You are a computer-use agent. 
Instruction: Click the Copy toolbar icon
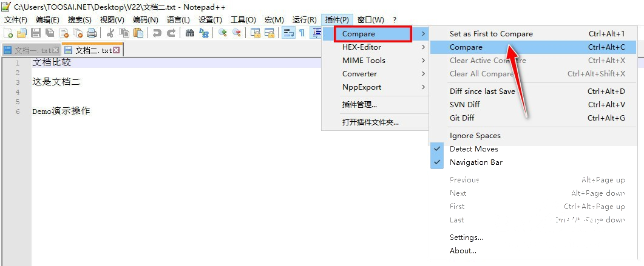point(124,33)
